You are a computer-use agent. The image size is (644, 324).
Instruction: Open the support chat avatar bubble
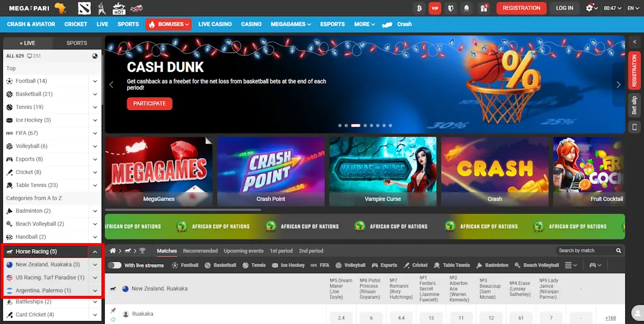638,312
